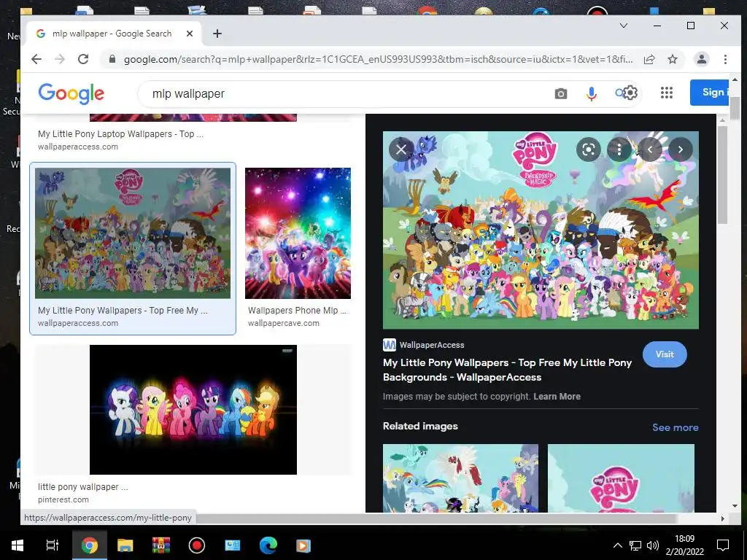Open the volume control in the tray
Viewport: 747px width, 560px height.
tap(653, 545)
